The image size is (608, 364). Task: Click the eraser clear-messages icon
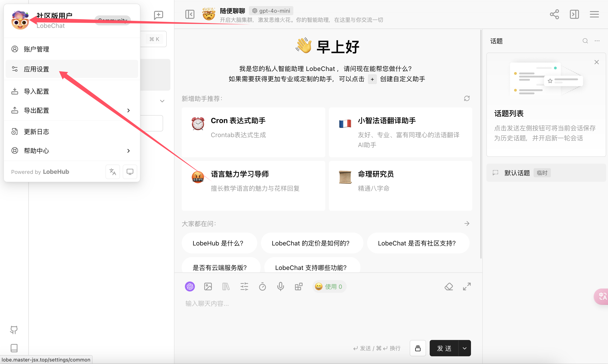pyautogui.click(x=449, y=286)
